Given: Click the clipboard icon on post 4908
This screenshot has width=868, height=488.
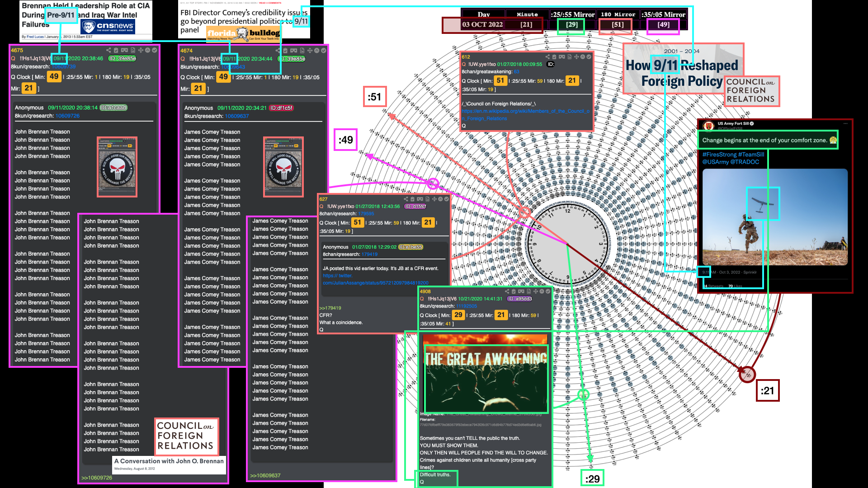Looking at the screenshot, I should 514,291.
